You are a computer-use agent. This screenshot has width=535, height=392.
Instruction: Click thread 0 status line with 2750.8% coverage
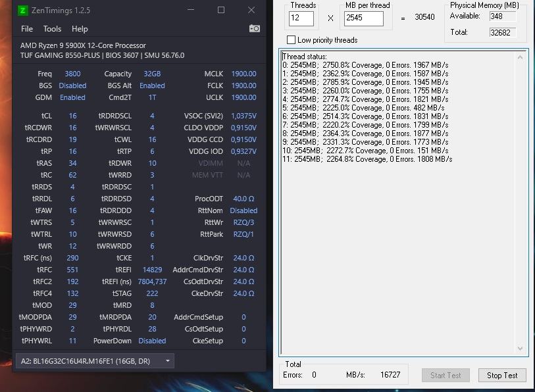[365, 65]
